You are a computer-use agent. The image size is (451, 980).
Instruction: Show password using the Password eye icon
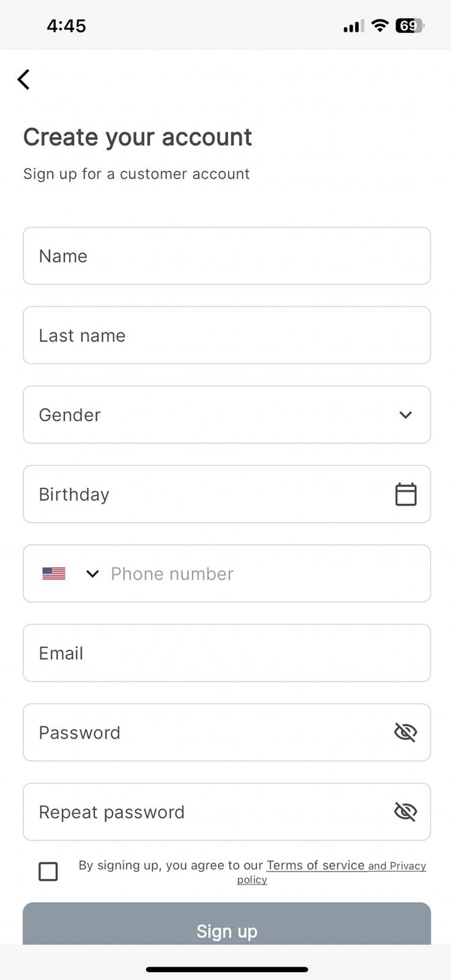[405, 732]
